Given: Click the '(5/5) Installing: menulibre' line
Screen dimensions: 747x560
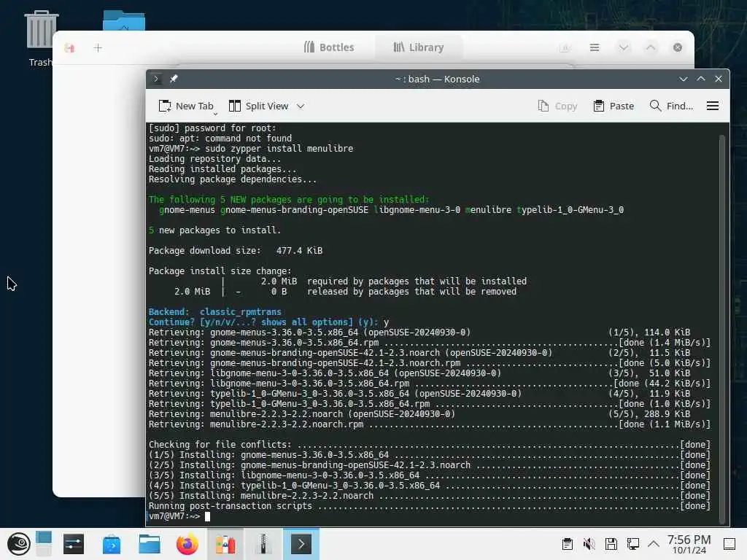Looking at the screenshot, I should (x=429, y=496).
